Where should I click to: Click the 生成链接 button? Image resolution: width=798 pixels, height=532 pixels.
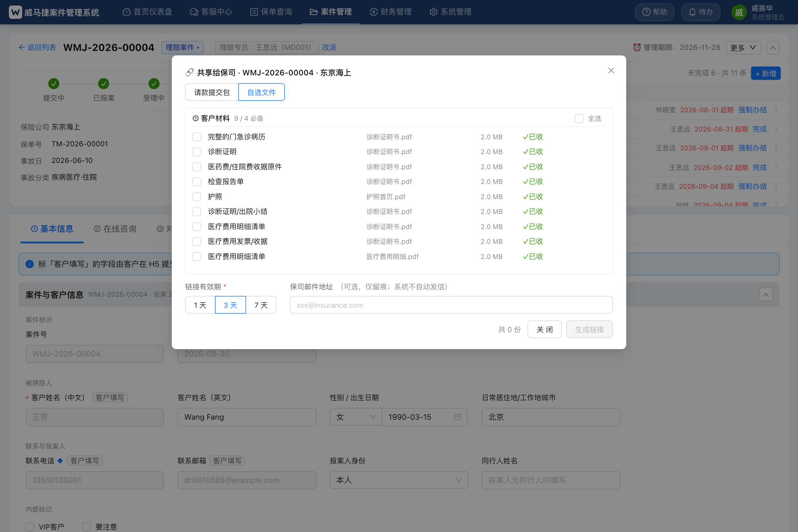[x=590, y=329]
